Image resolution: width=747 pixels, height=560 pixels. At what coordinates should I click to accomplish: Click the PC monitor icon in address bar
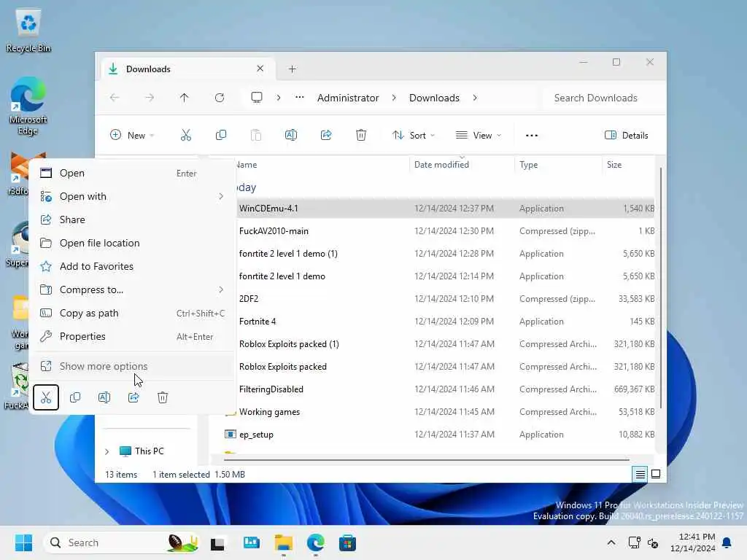pyautogui.click(x=257, y=98)
